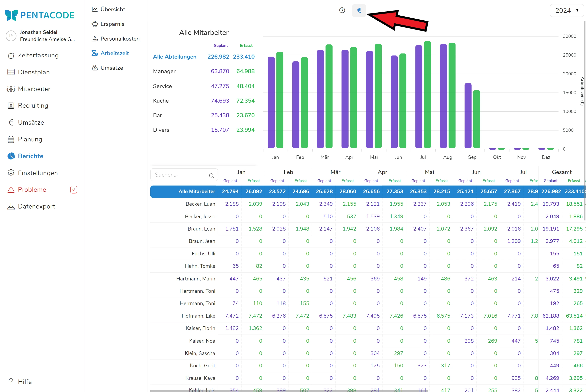Click the horizontal table scrollbar

click(289, 391)
